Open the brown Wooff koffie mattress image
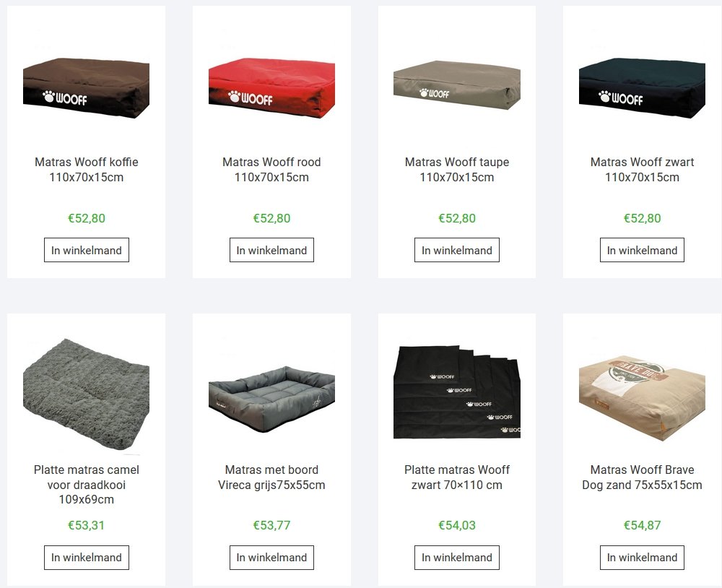The height and width of the screenshot is (588, 722). 86,88
